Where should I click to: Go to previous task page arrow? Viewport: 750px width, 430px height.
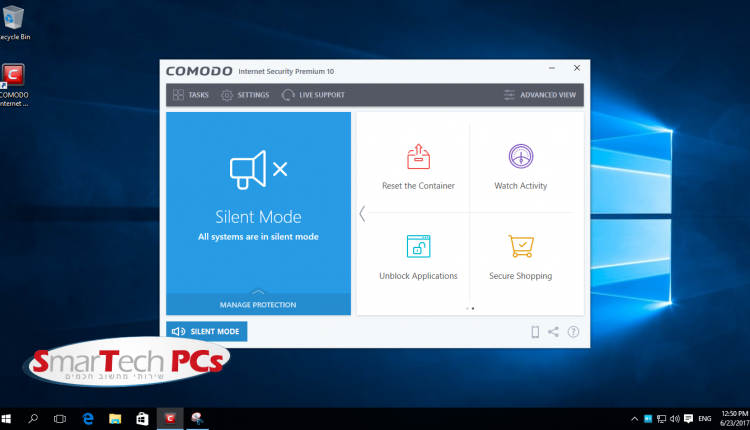click(362, 213)
